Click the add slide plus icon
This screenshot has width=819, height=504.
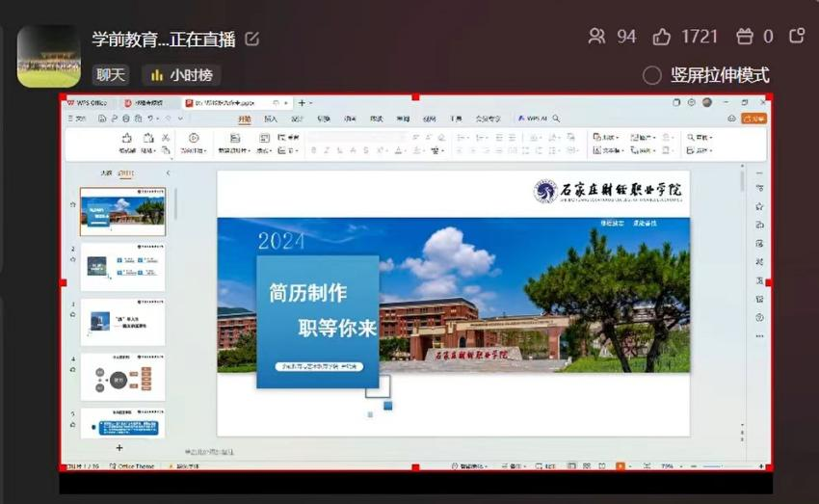(x=119, y=448)
